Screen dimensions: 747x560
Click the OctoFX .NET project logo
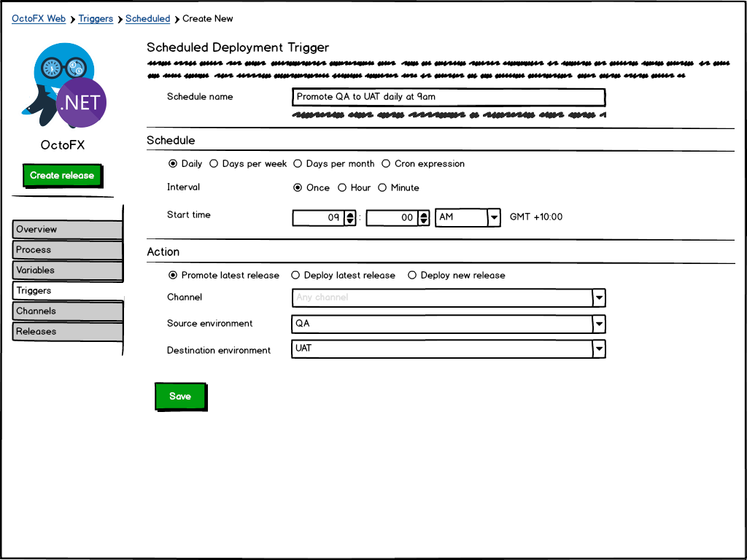pyautogui.click(x=64, y=86)
